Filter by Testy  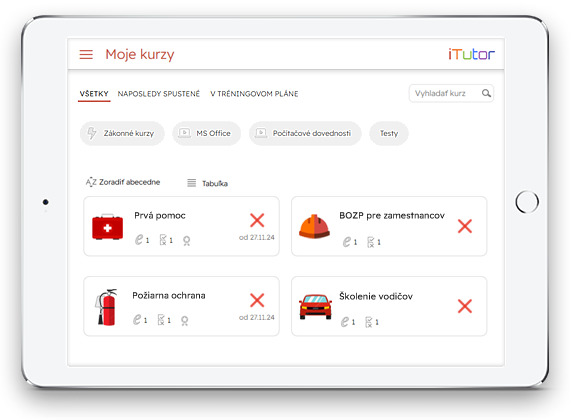(x=389, y=133)
